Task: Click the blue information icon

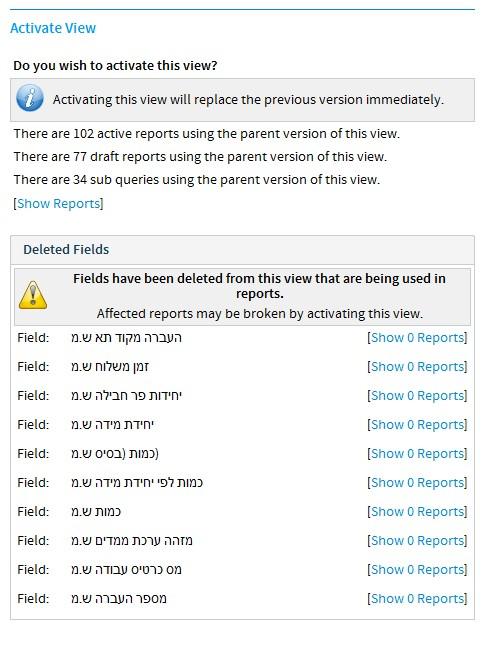Action: coord(30,98)
